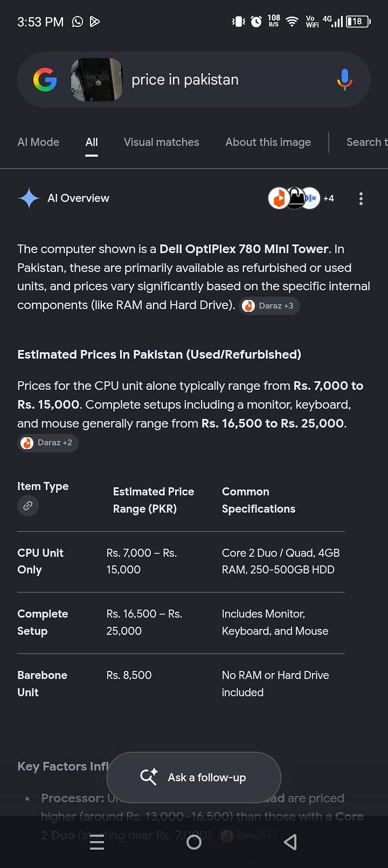Viewport: 388px width, 868px height.
Task: Open the About this image tab
Action: click(268, 142)
